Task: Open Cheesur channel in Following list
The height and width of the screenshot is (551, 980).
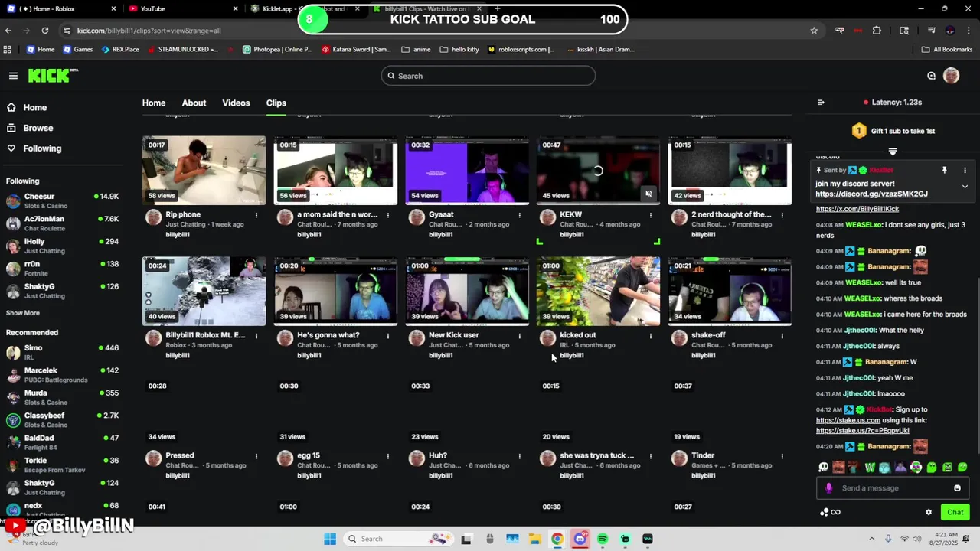Action: click(x=62, y=201)
